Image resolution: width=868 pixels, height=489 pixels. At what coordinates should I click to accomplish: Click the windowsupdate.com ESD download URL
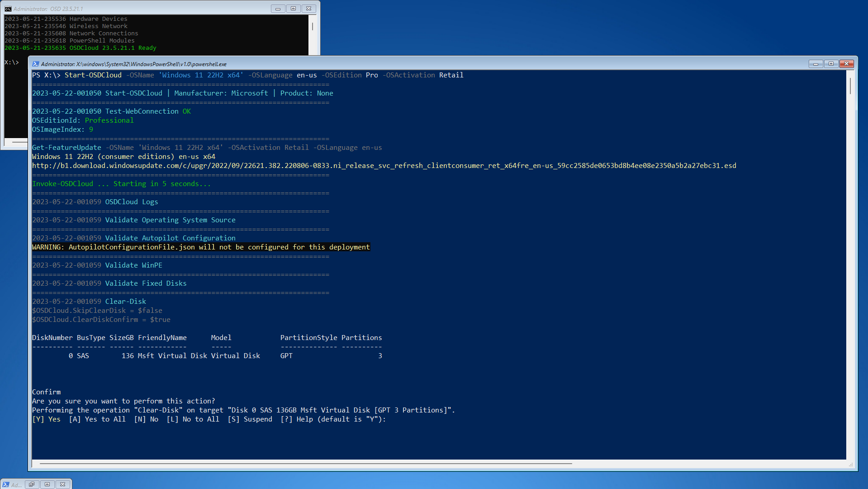coord(384,166)
